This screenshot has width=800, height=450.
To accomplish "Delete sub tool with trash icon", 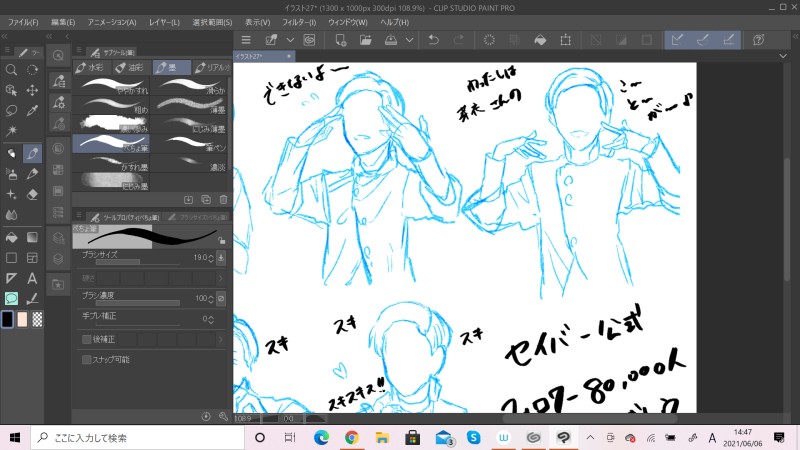I will [223, 199].
